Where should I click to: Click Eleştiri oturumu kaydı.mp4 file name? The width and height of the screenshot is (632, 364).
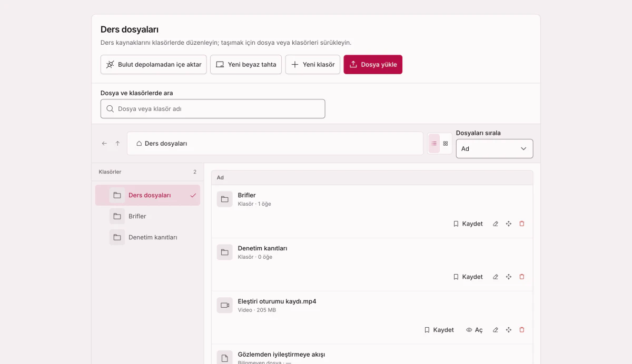(277, 301)
